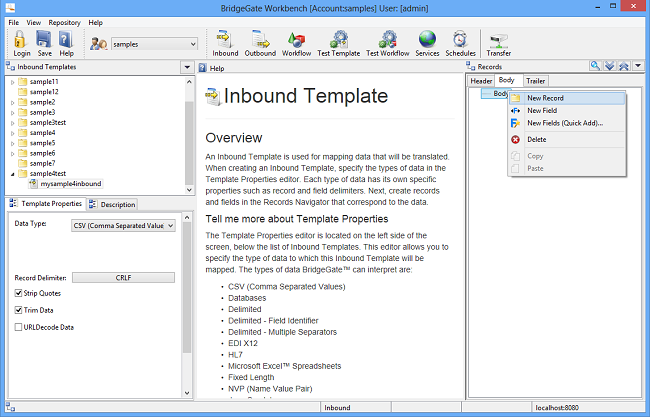This screenshot has width=650, height=417.
Task: Enable the URLDecode Data checkbox
Action: (18, 327)
